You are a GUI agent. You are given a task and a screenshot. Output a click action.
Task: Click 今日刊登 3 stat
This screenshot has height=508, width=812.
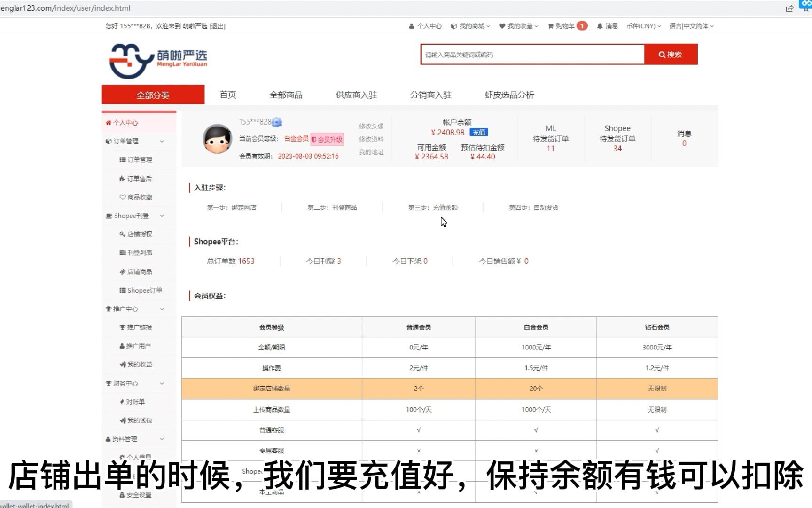323,261
